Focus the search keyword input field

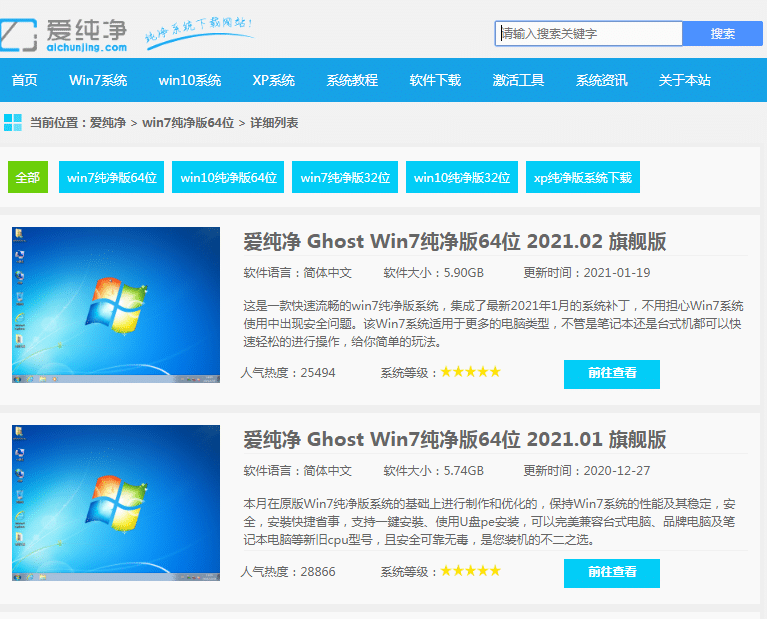click(588, 33)
